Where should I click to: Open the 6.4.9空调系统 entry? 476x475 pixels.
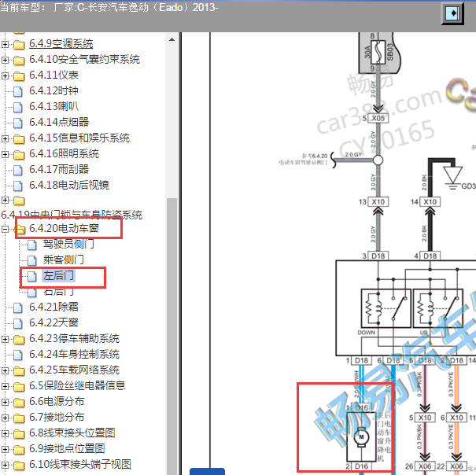[61, 44]
